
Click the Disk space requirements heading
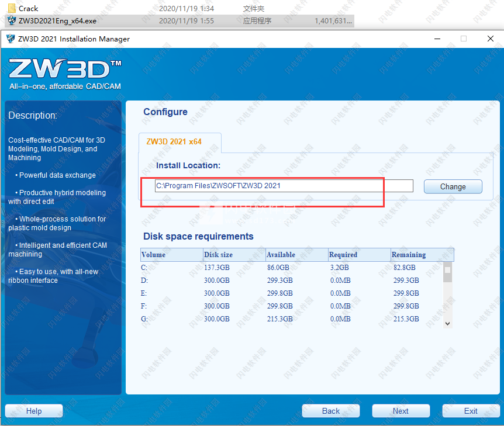[x=198, y=237]
